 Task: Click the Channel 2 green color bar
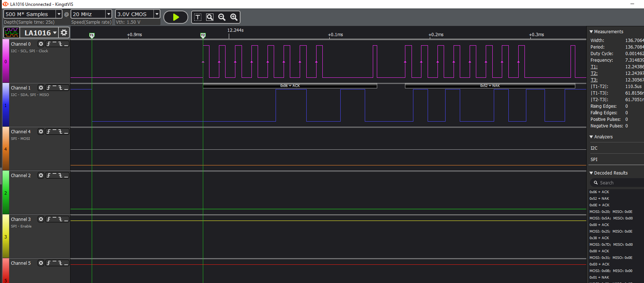(x=5, y=192)
